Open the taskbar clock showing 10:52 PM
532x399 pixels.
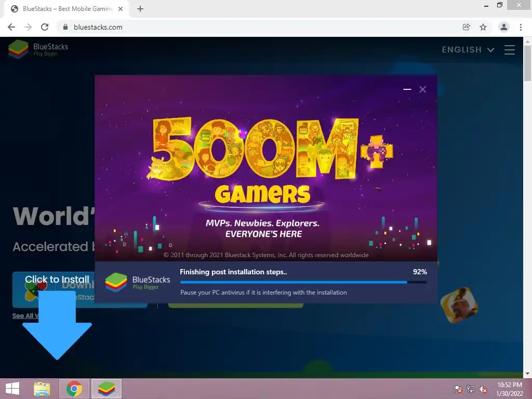pyautogui.click(x=510, y=389)
